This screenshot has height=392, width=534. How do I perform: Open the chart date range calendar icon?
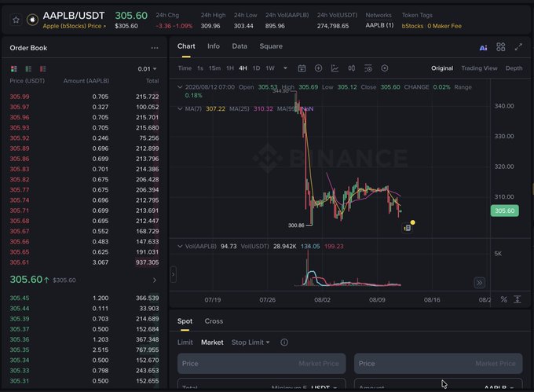(302, 68)
